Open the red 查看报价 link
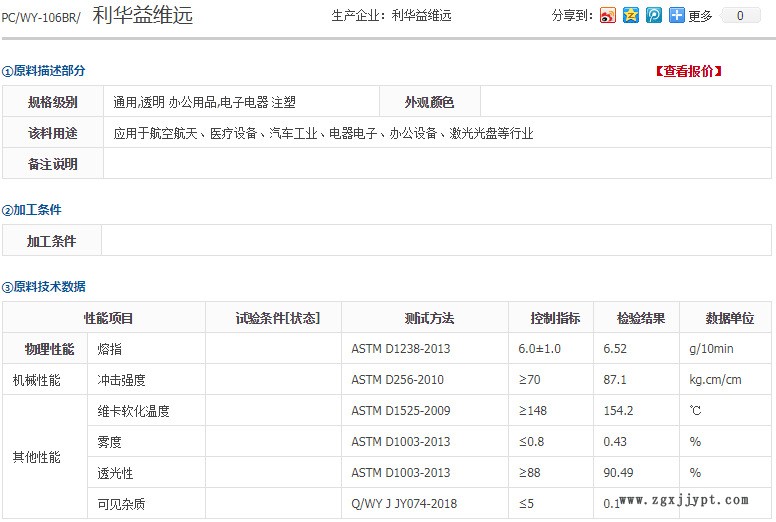The image size is (776, 522). click(688, 71)
